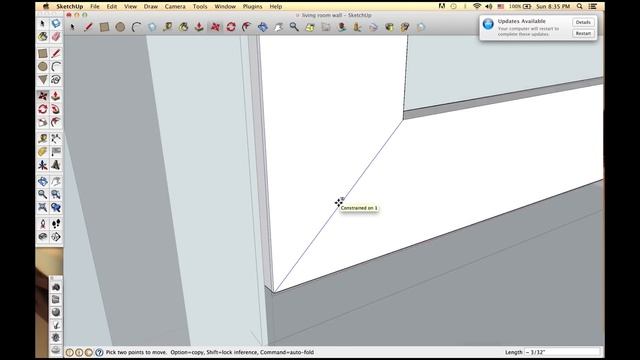Image resolution: width=640 pixels, height=360 pixels.
Task: Select the Line pencil tool in the left tool palette
Action: point(56,53)
